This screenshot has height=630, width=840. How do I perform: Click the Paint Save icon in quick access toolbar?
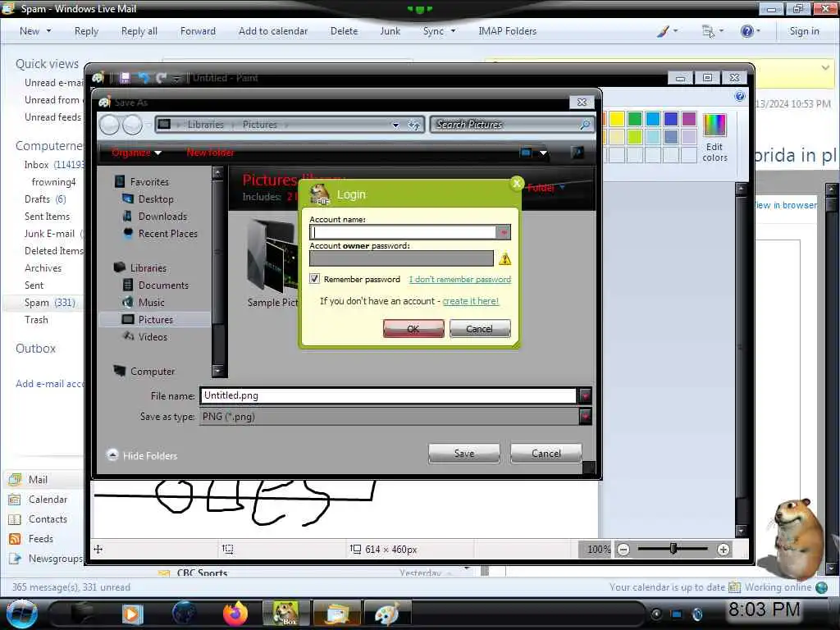pos(125,78)
